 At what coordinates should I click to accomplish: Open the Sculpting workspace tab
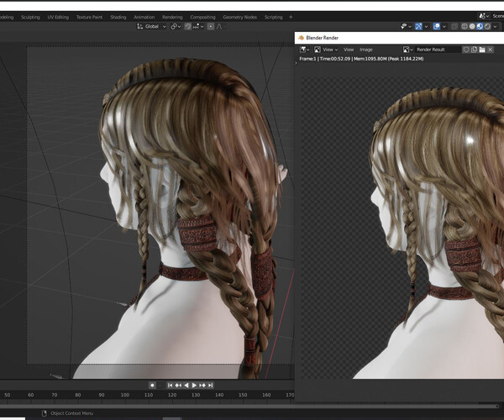click(x=30, y=17)
